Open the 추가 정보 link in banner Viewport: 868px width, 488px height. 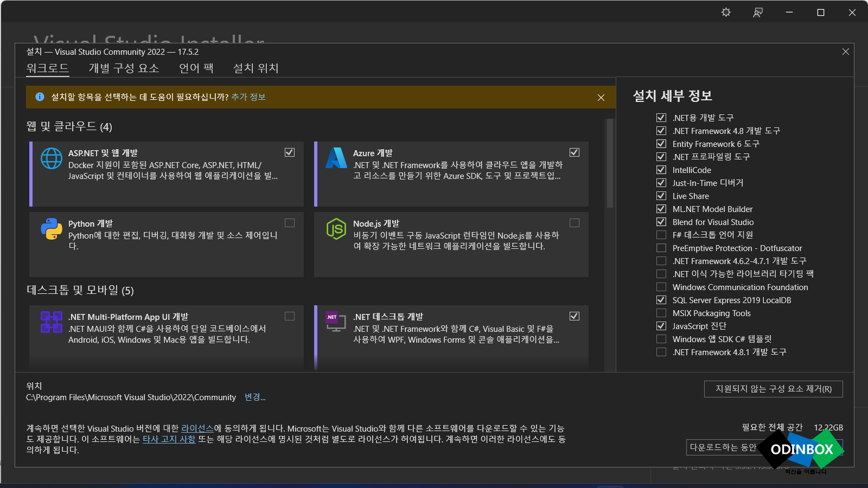(248, 97)
